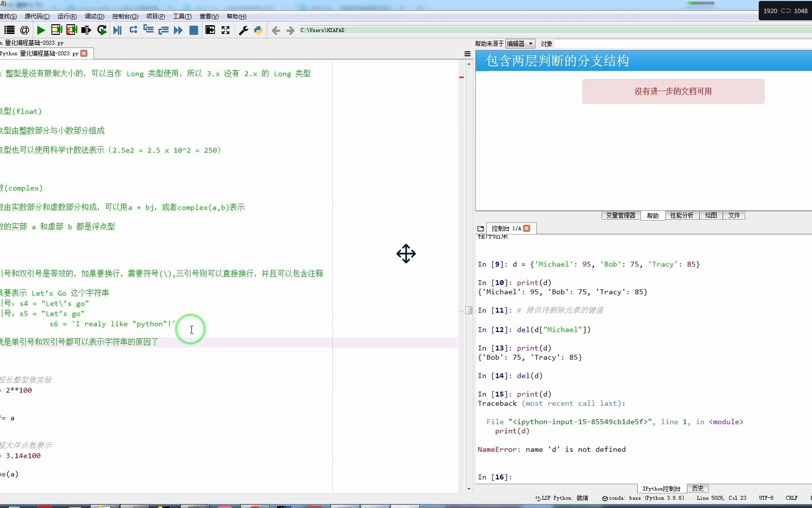The width and height of the screenshot is (812, 508).
Task: Switch to 性能分析 tab
Action: click(682, 215)
